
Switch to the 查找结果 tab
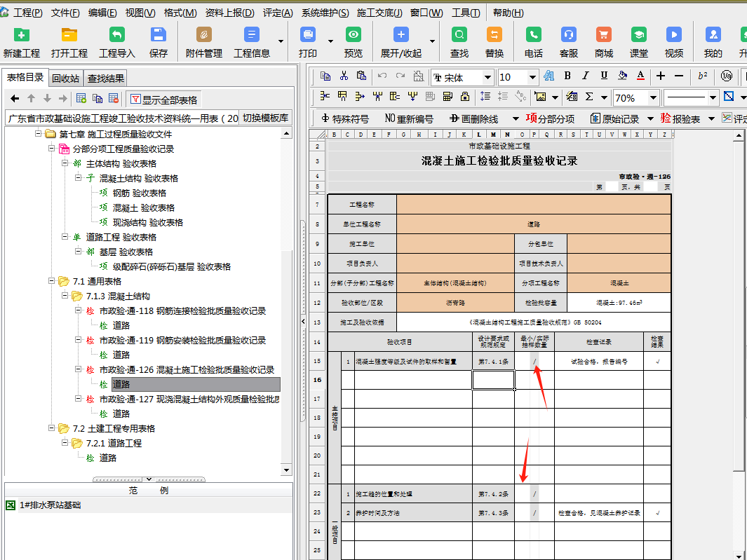click(x=106, y=78)
